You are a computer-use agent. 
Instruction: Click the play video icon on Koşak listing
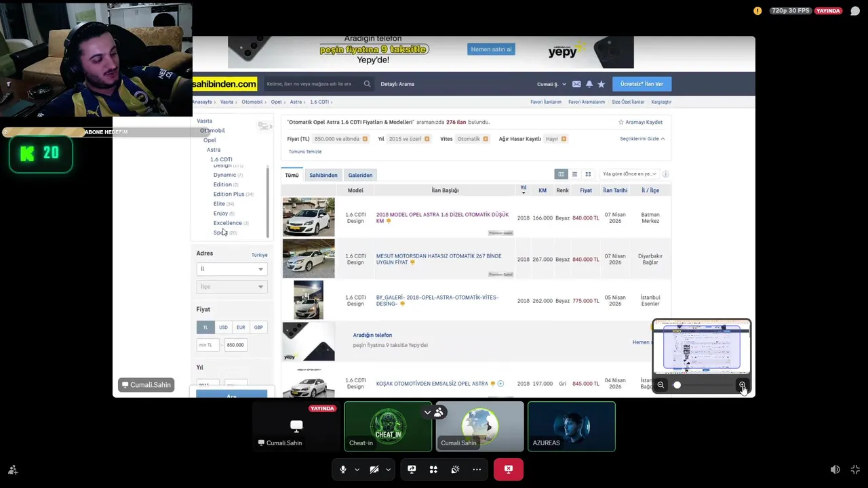pos(500,384)
